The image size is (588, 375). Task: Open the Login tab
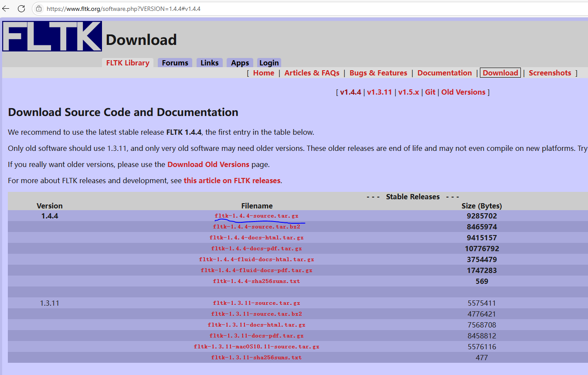tap(269, 63)
